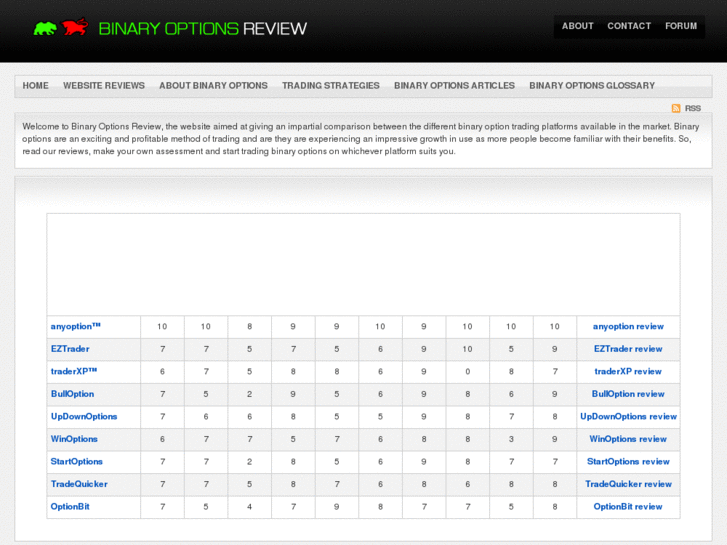Open the RSS feed text link
The image size is (727, 545).
[x=693, y=108]
